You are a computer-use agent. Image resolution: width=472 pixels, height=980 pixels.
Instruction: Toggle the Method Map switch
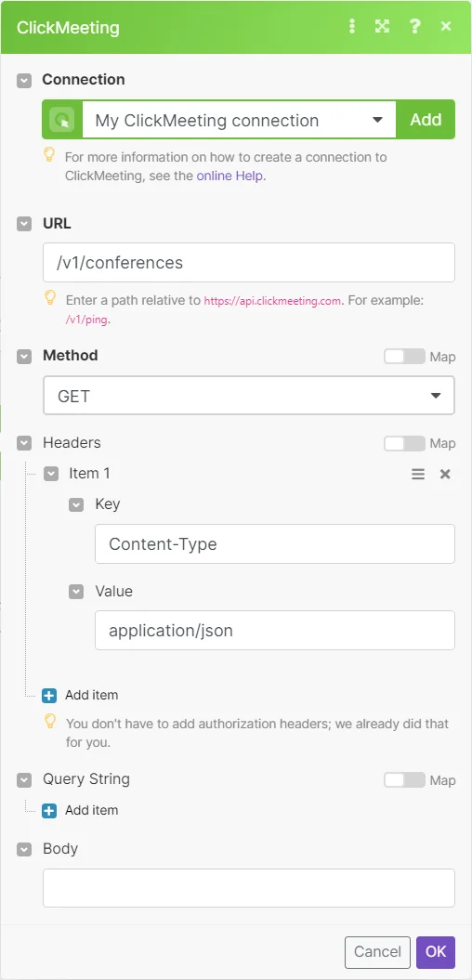tap(404, 357)
